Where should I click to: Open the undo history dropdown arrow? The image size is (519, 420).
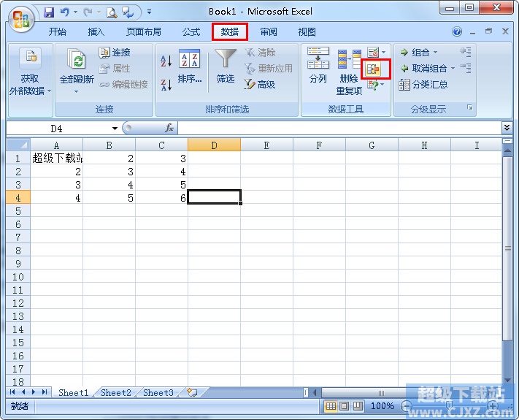(75, 12)
